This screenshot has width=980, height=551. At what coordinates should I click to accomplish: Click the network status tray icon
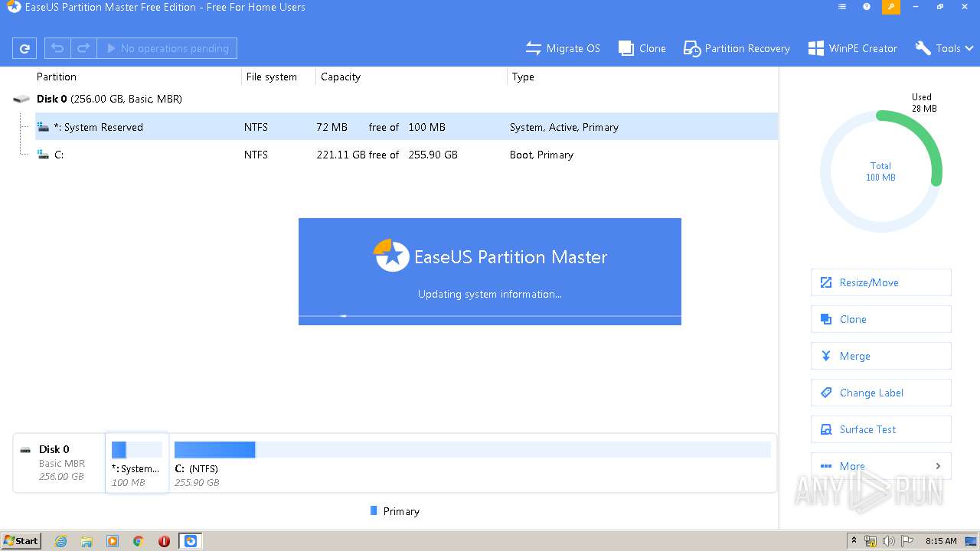(871, 541)
